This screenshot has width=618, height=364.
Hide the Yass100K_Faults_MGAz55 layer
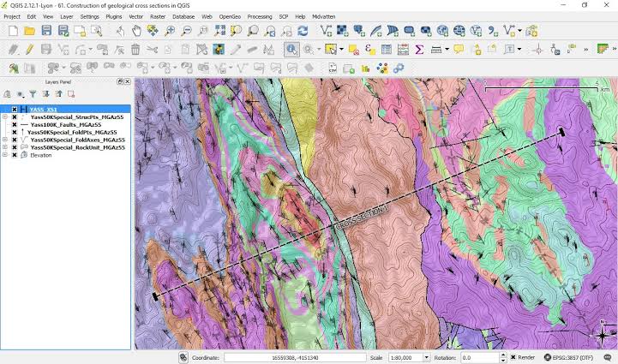[x=15, y=124]
